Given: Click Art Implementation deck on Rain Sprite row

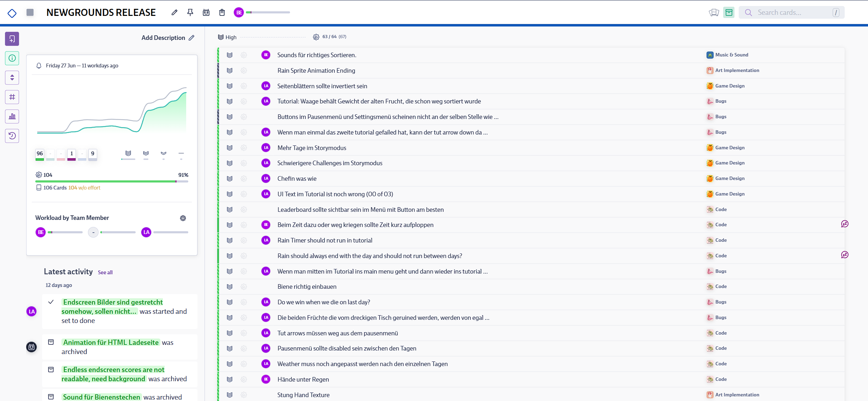Looking at the screenshot, I should click(733, 70).
